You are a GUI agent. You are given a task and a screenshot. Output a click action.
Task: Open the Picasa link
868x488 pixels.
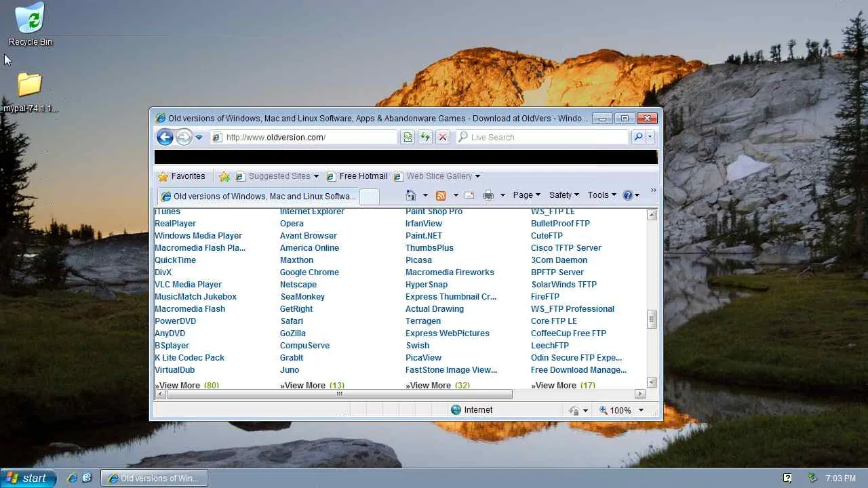[418, 260]
